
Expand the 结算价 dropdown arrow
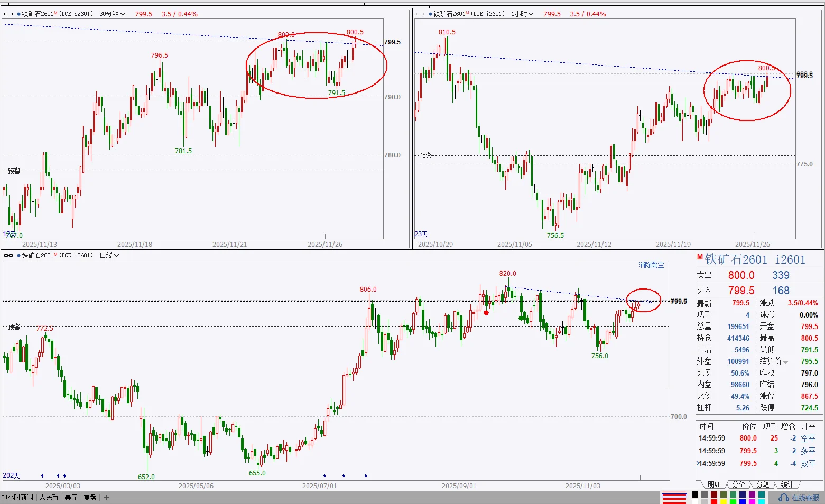click(786, 362)
